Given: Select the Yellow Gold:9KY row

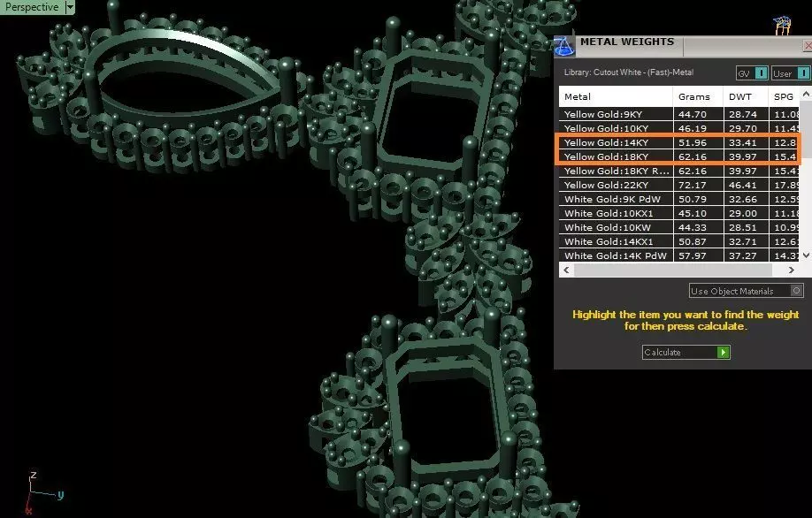Looking at the screenshot, I should click(x=679, y=114).
